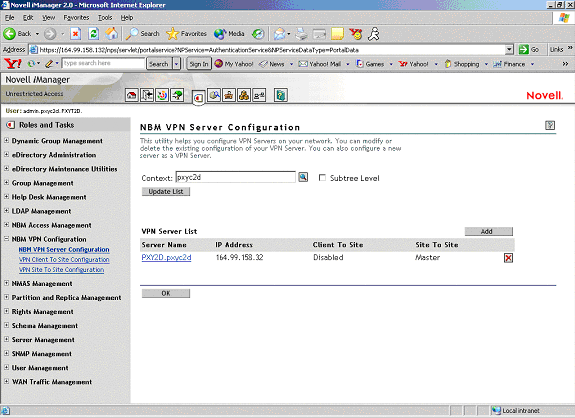
Task: Open the View menu
Action: [x=48, y=18]
